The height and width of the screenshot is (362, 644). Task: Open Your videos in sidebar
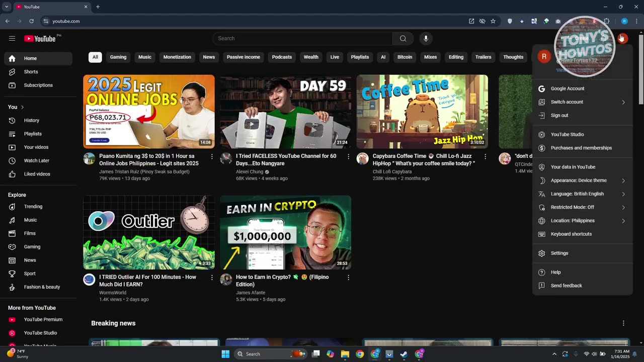point(38,147)
